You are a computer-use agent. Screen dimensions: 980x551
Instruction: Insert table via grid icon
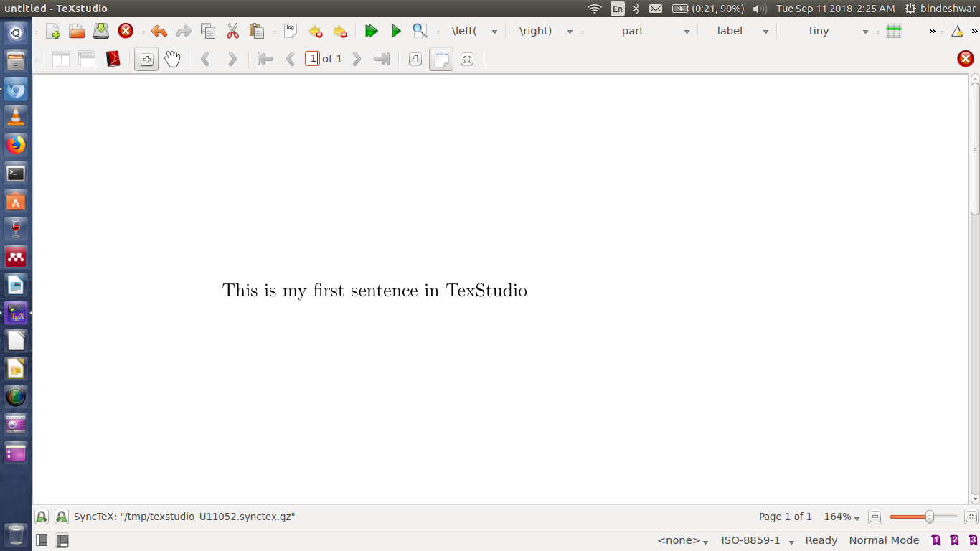[894, 31]
